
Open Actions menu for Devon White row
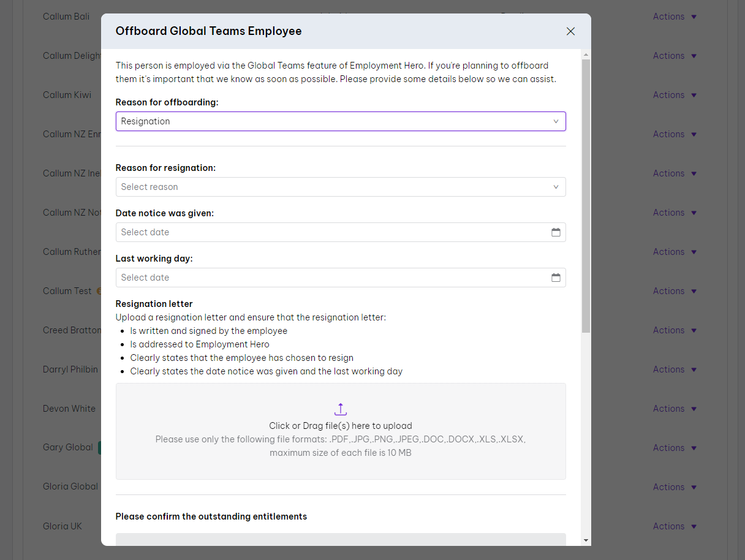[x=675, y=409]
